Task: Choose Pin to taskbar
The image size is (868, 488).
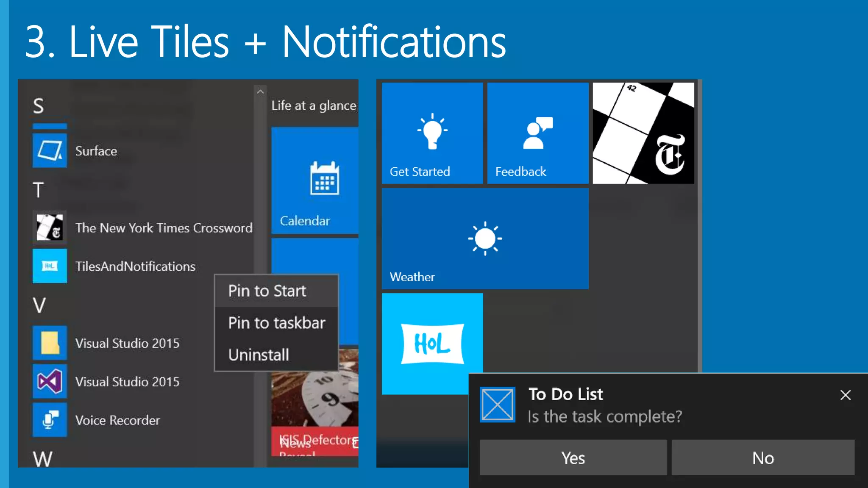Action: (276, 323)
